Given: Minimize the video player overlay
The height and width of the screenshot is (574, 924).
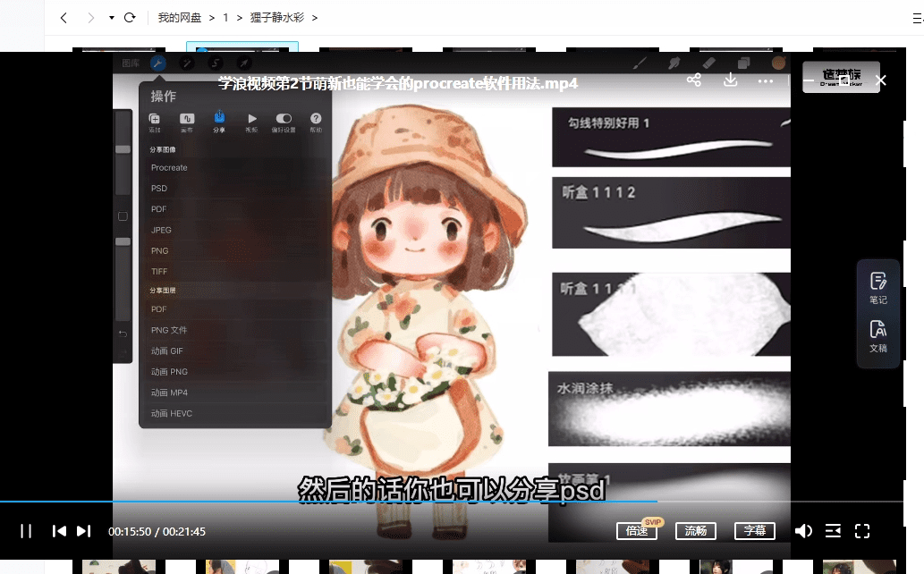Looking at the screenshot, I should (809, 80).
